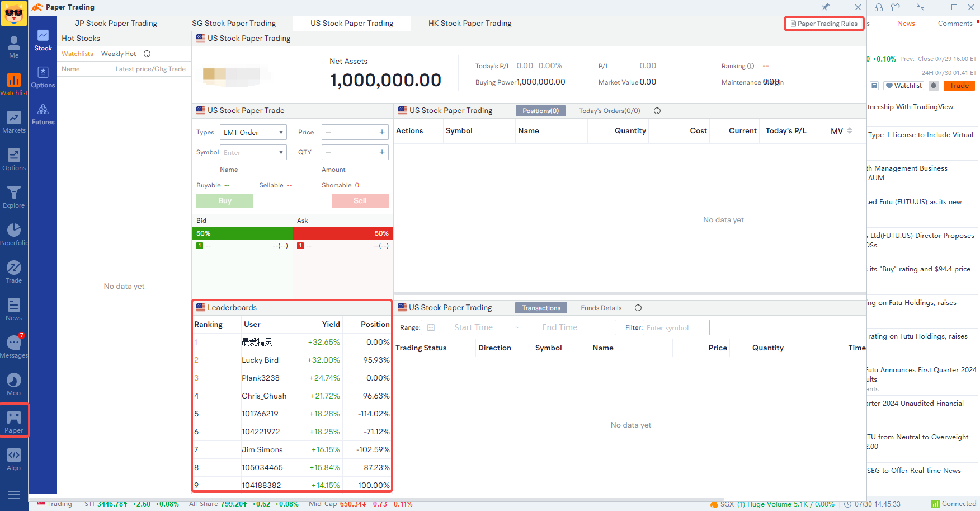980x511 pixels.
Task: Open the hamburger menu at sidebar bottom
Action: [14, 495]
